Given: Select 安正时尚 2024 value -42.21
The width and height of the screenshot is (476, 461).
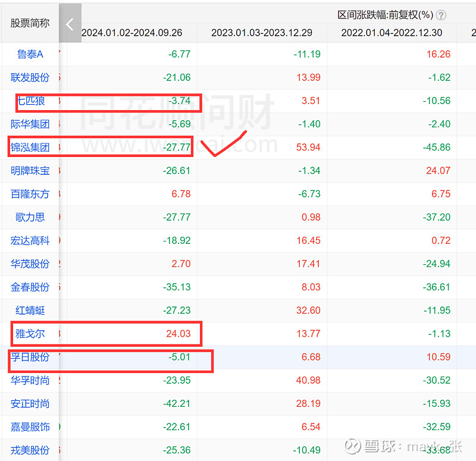Looking at the screenshot, I should coord(177,404).
